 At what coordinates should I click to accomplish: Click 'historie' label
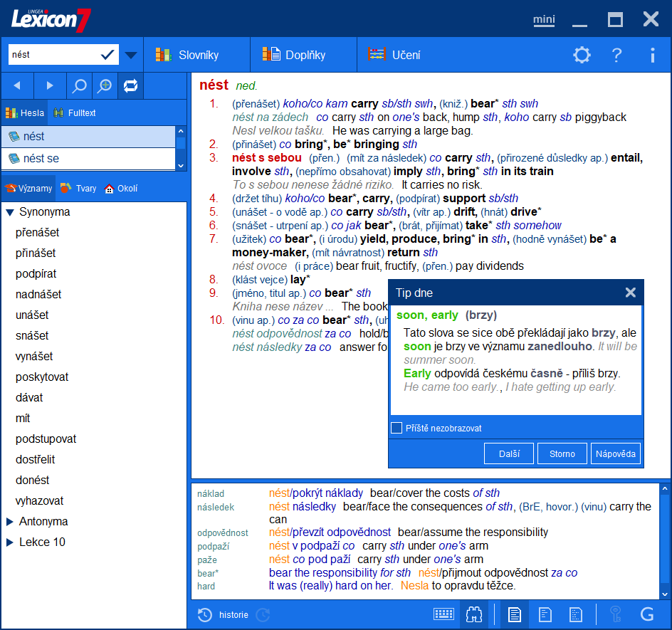[x=233, y=615]
